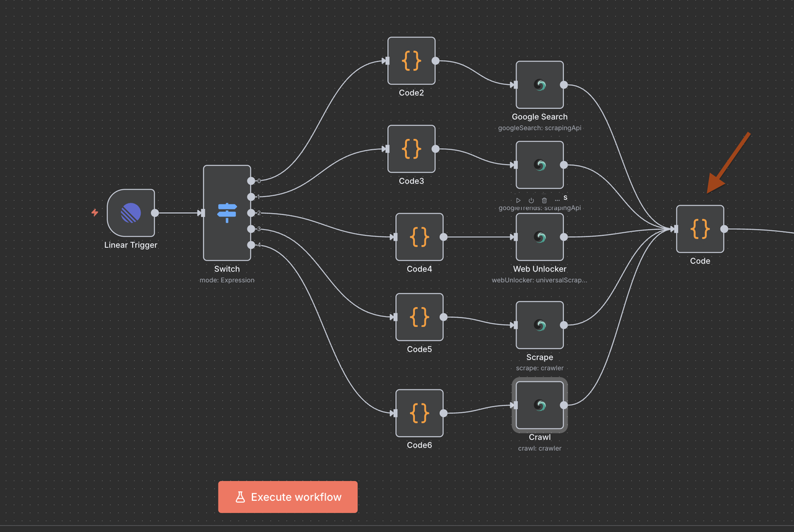Viewport: 794px width, 532px height.
Task: Click the 'Crawl' label
Action: [540, 437]
